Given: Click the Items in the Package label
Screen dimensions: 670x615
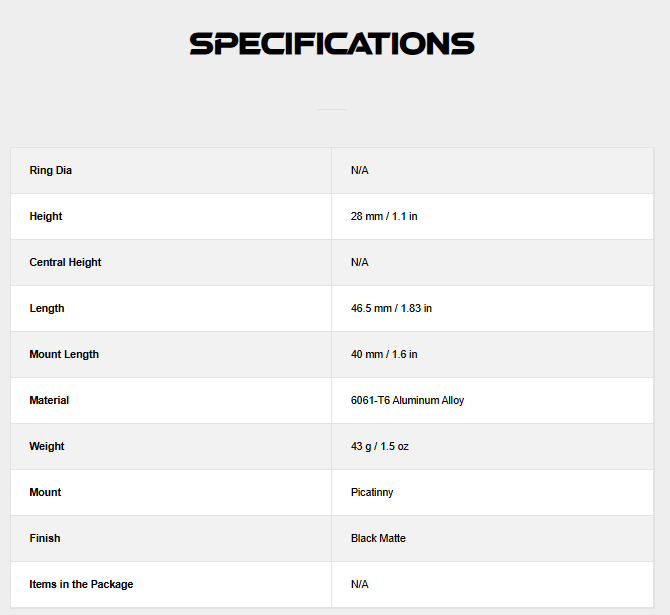Looking at the screenshot, I should point(81,585).
